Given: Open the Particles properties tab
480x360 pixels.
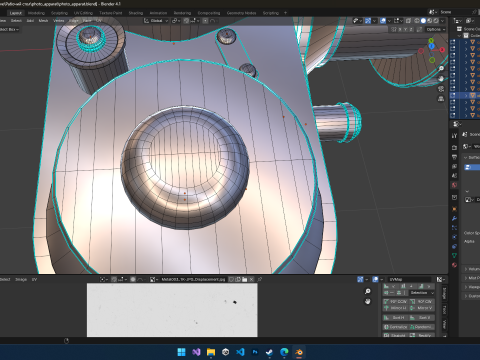Looking at the screenshot, I should [x=454, y=228].
